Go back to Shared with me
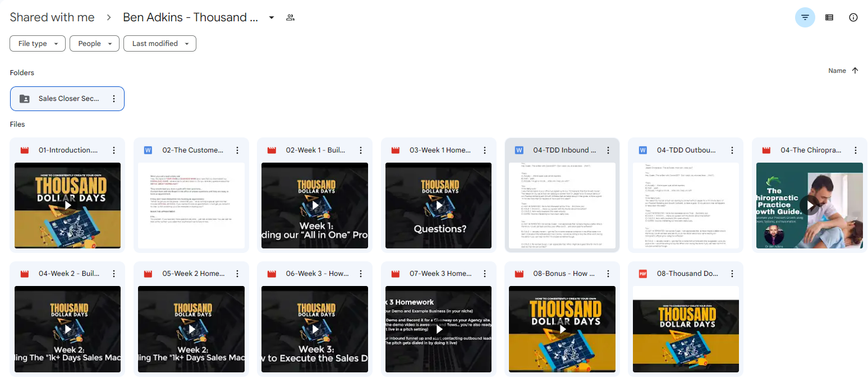Viewport: 868px width, 392px height. tap(52, 17)
